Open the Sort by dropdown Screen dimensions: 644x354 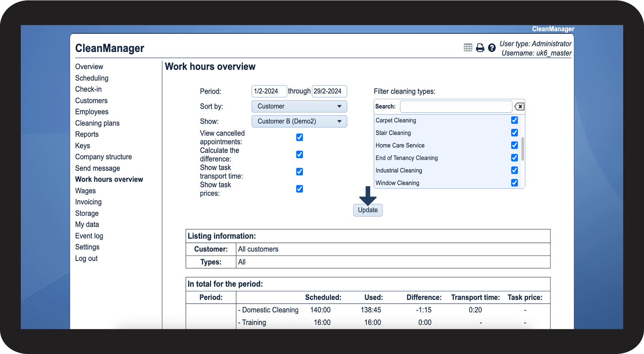coord(299,106)
